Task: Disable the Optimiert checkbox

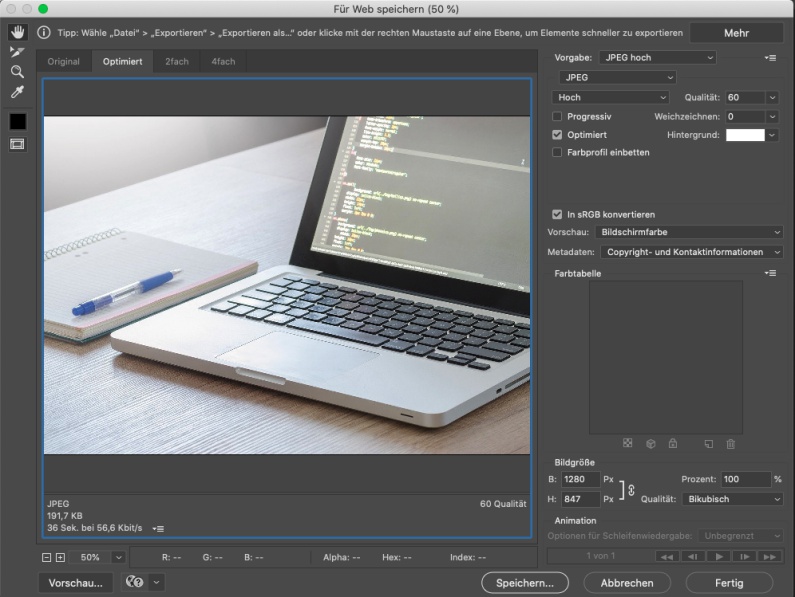Action: coord(558,134)
